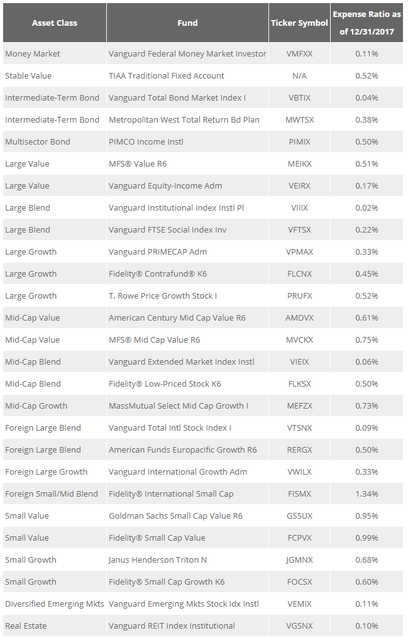The height and width of the screenshot is (640, 408).
Task: Click the 0.02% expense ratio for VIIIX
Action: (x=367, y=208)
